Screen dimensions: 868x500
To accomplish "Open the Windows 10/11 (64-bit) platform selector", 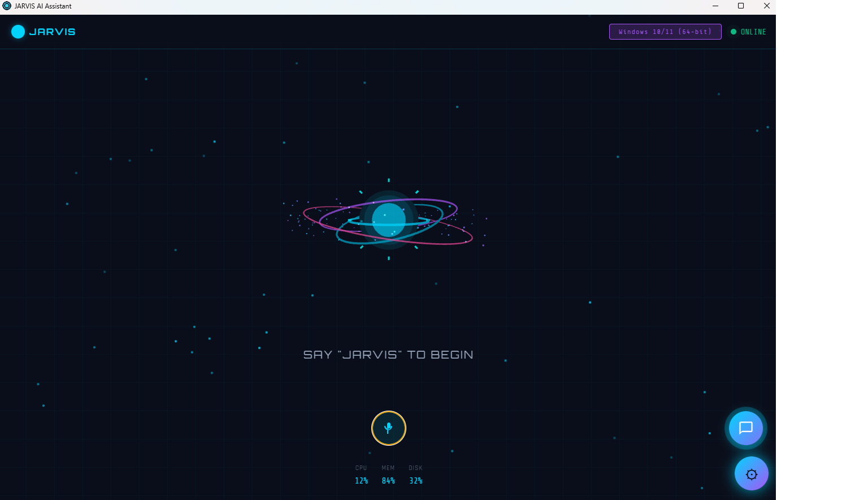I will pyautogui.click(x=665, y=32).
